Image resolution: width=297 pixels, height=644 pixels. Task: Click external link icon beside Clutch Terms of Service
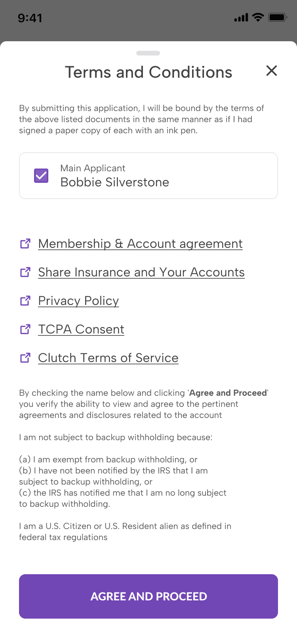25,358
